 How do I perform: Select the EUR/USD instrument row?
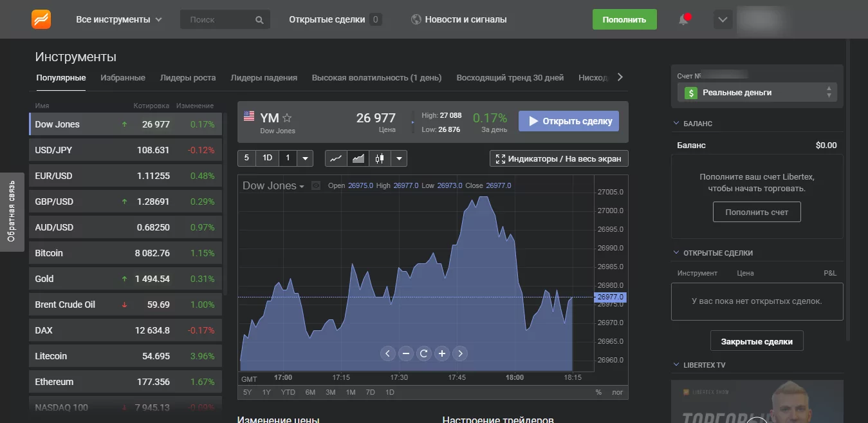125,176
